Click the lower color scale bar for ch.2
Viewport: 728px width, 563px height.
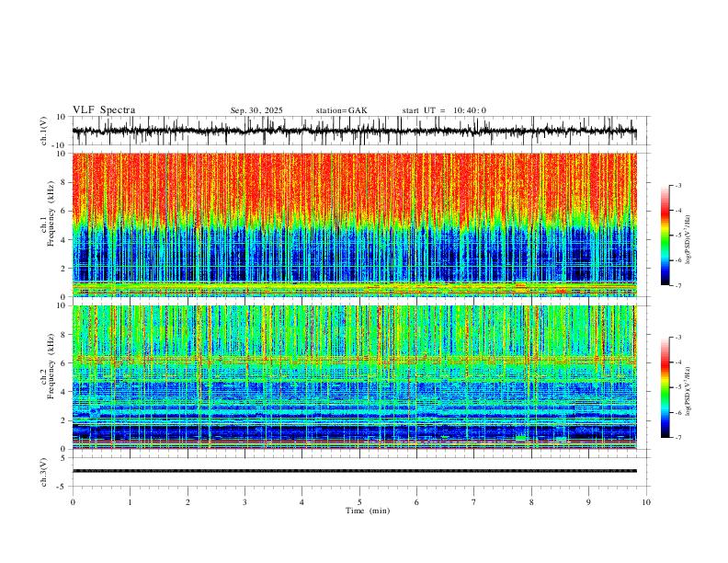665,387
